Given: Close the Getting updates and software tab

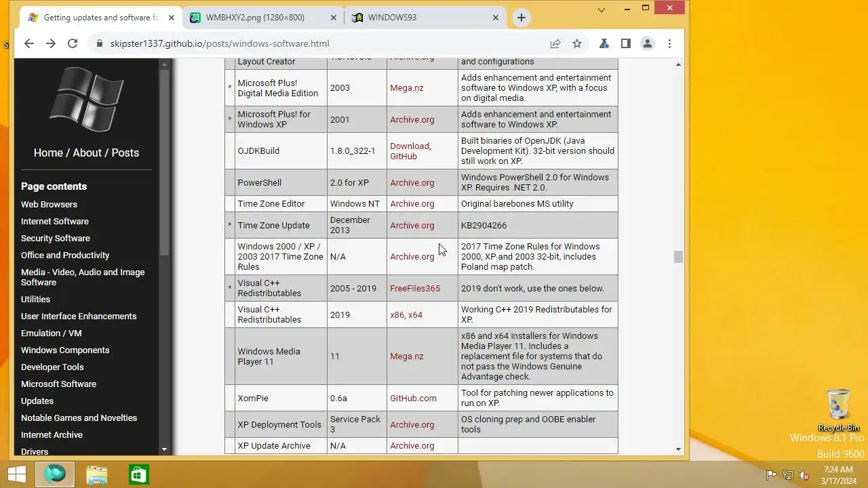Looking at the screenshot, I should click(x=172, y=18).
